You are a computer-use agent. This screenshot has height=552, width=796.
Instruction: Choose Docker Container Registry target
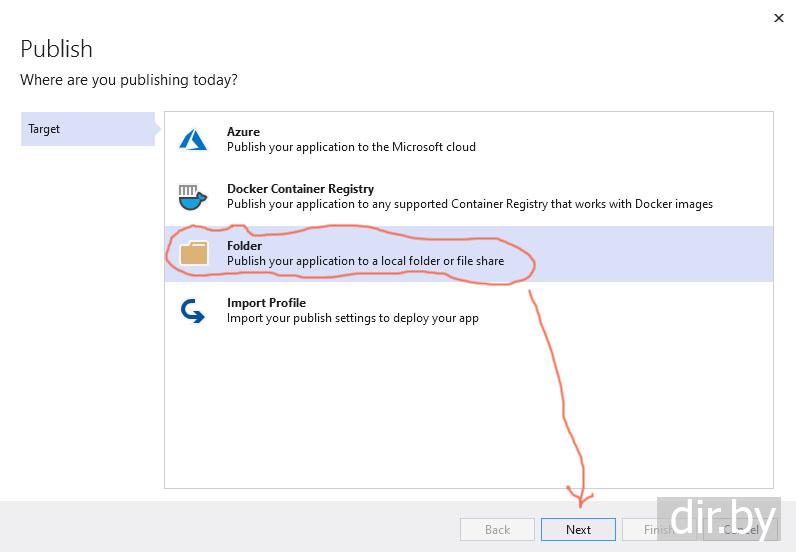(469, 197)
